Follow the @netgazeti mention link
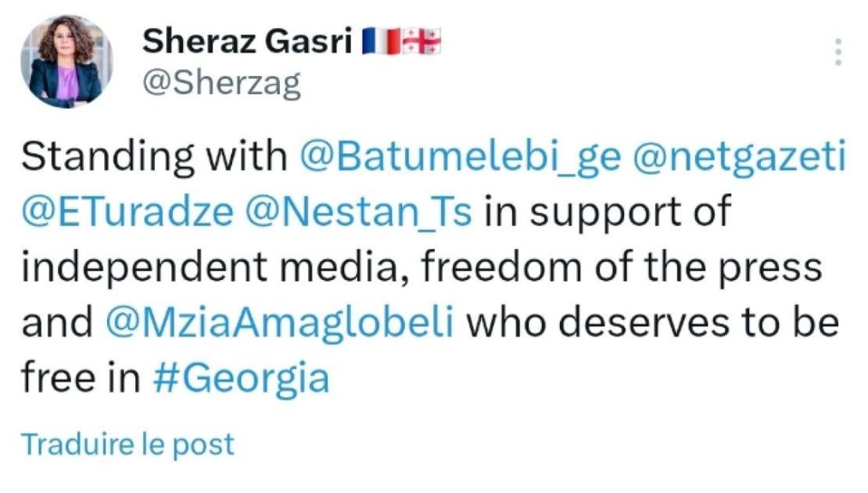The width and height of the screenshot is (868, 493). click(740, 157)
